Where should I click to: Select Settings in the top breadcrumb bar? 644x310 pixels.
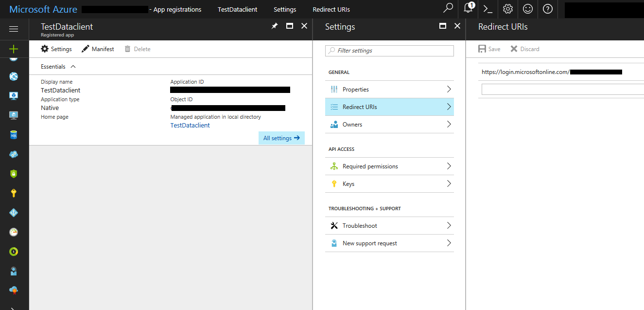pyautogui.click(x=285, y=9)
